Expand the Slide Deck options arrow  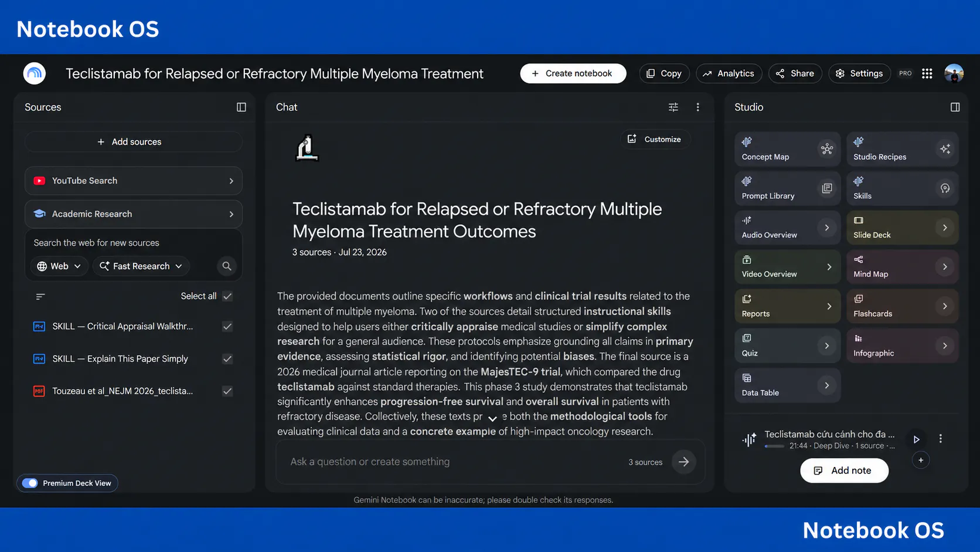pos(945,228)
